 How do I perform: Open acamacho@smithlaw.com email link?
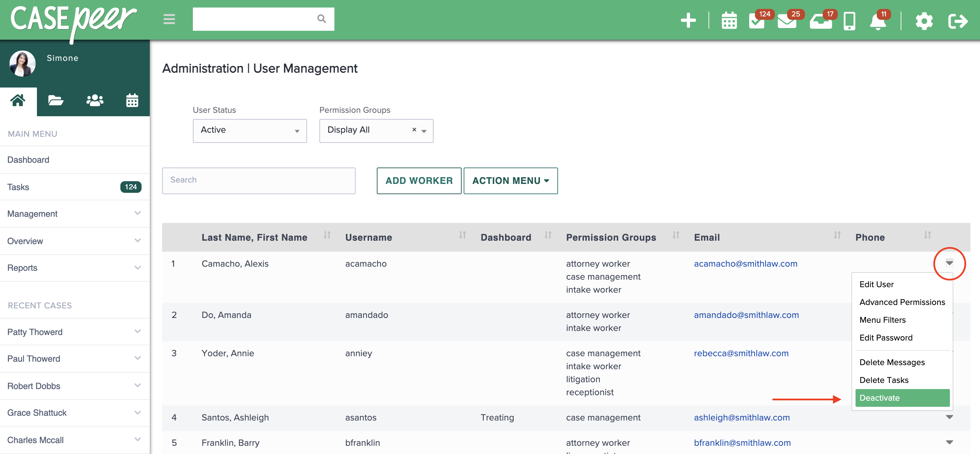point(746,264)
